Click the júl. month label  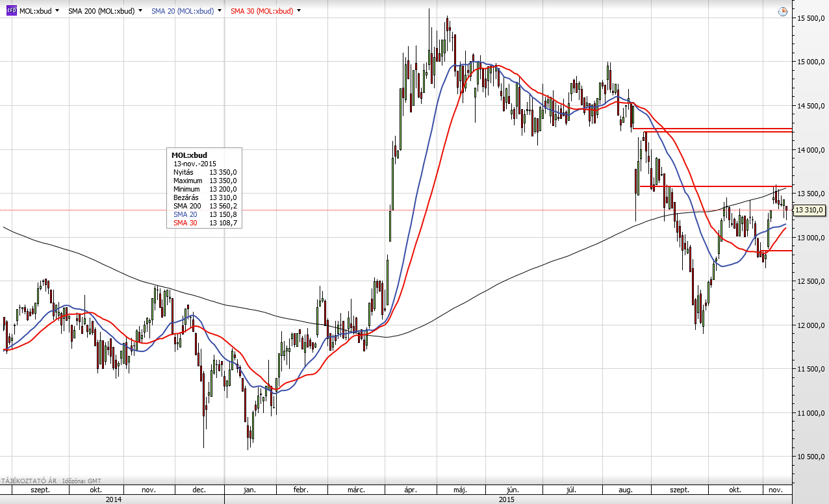(572, 490)
